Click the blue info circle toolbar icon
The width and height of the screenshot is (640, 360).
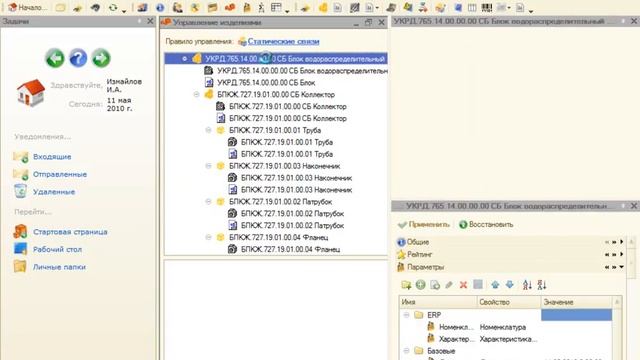160,7
